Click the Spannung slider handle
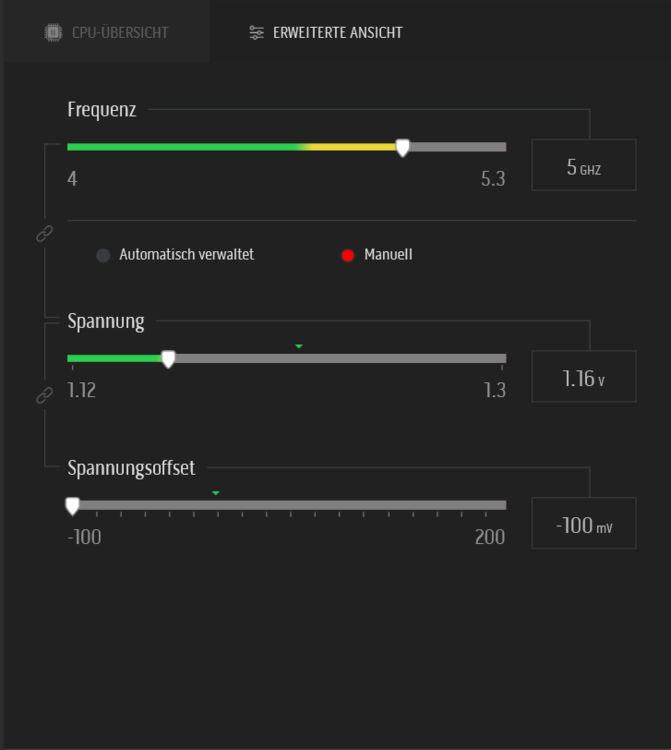The height and width of the screenshot is (750, 671). [x=168, y=359]
